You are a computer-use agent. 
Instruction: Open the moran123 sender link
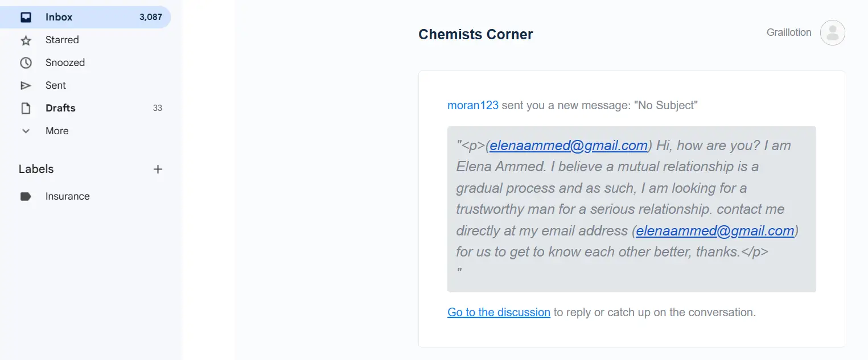click(472, 105)
